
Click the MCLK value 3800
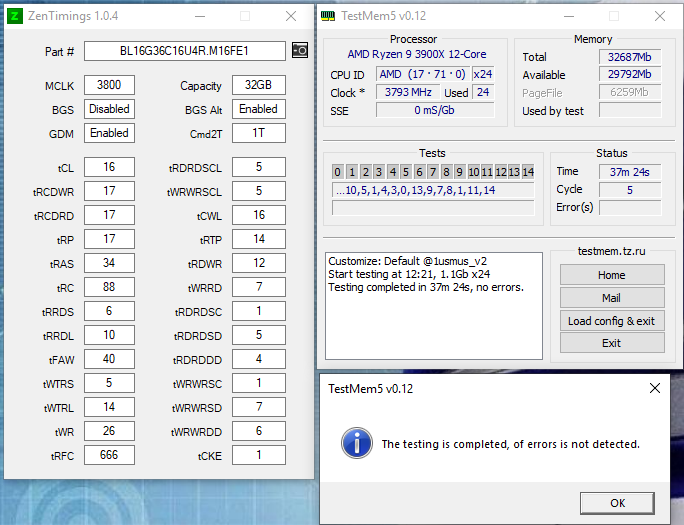[x=109, y=85]
